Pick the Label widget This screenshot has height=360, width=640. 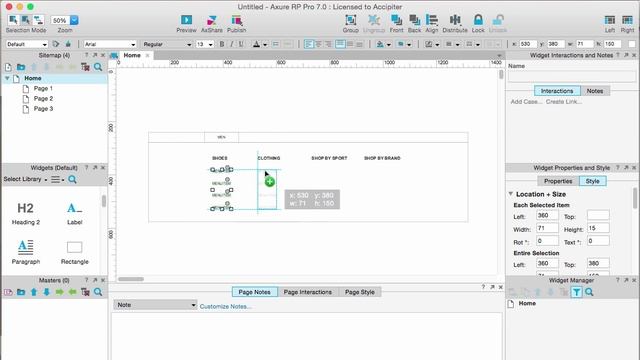click(75, 213)
